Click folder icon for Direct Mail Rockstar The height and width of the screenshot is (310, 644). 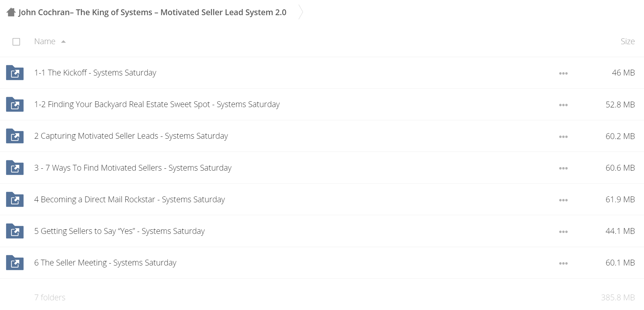point(15,199)
